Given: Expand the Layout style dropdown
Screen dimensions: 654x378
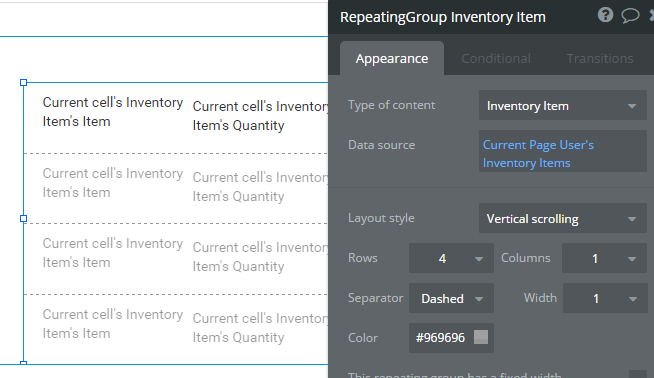Looking at the screenshot, I should (x=562, y=218).
